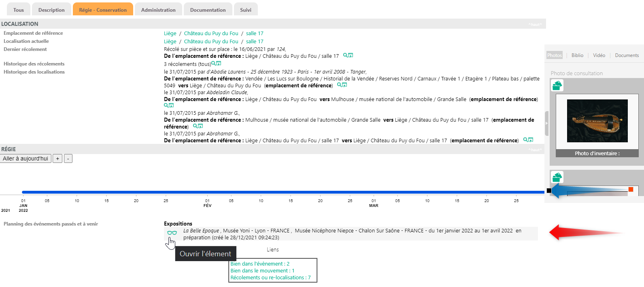Click magnifier icon beside '3 récolements (tous)'
Viewport: 644px width, 287px height.
tap(213, 63)
